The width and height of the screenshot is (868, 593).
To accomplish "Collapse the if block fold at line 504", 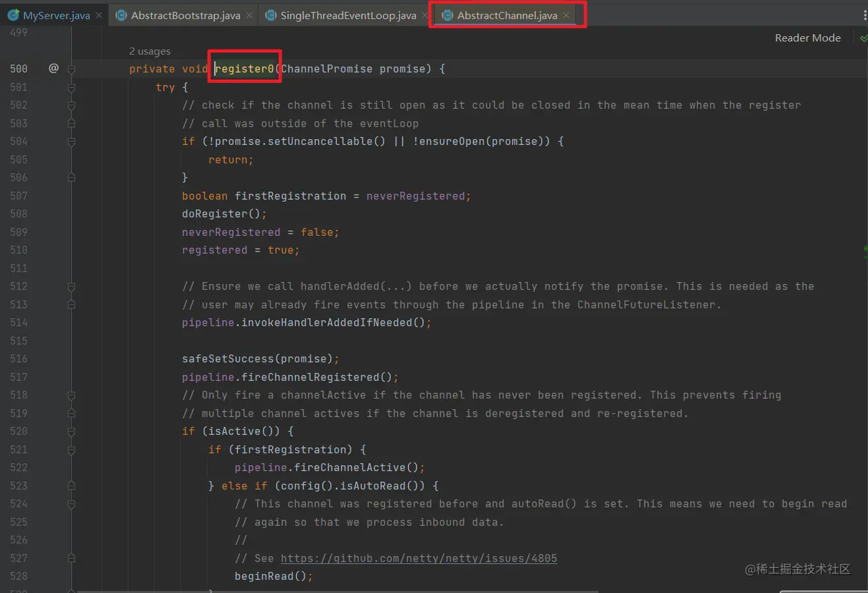I will click(x=71, y=141).
